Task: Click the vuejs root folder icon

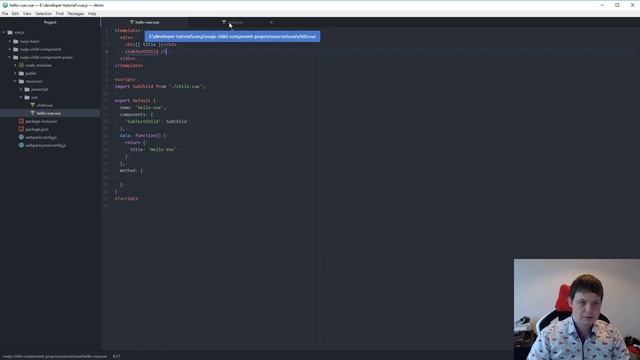Action: click(10, 32)
